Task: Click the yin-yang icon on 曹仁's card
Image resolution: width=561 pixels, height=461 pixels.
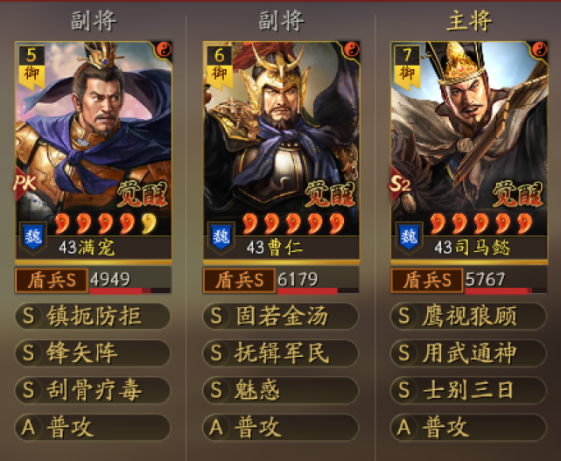Action: [x=351, y=50]
